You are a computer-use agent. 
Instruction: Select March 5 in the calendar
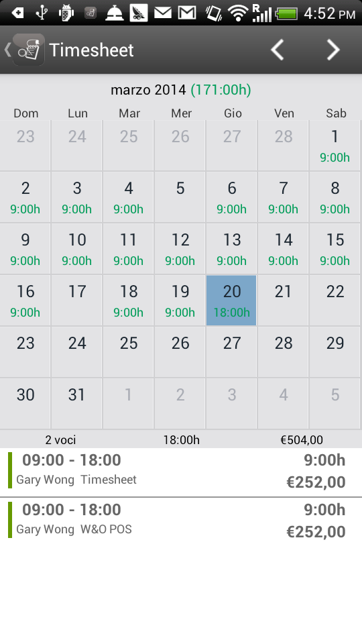[x=180, y=197]
